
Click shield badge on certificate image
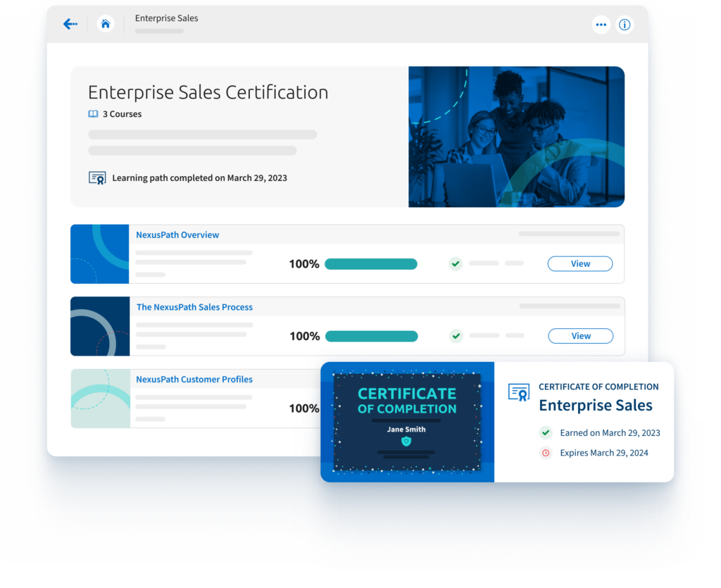(x=406, y=442)
